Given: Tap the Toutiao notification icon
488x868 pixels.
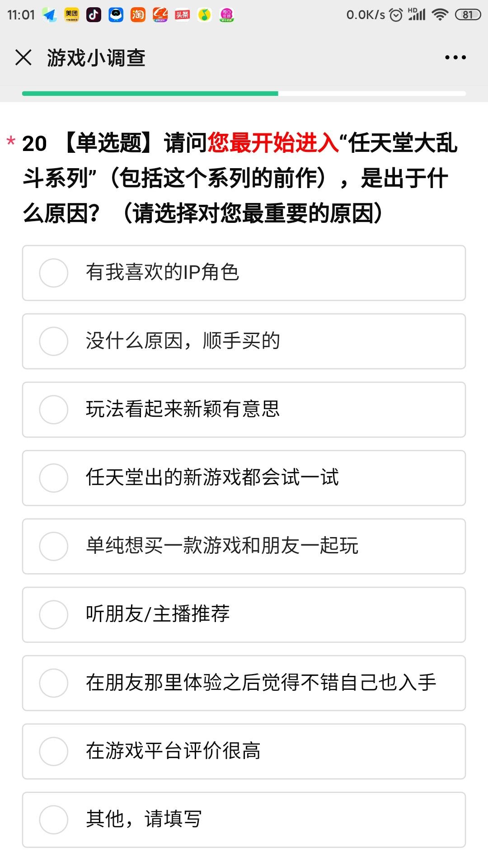Looking at the screenshot, I should tap(182, 15).
